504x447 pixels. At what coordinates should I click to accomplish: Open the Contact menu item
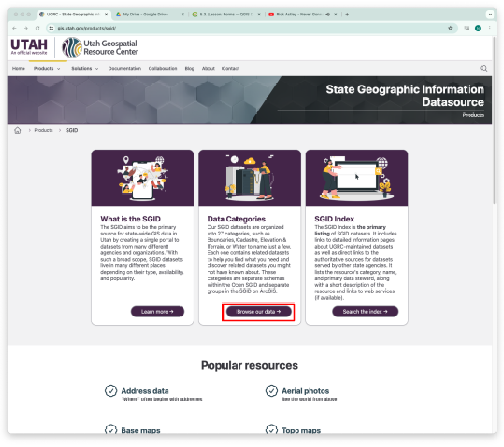[231, 68]
